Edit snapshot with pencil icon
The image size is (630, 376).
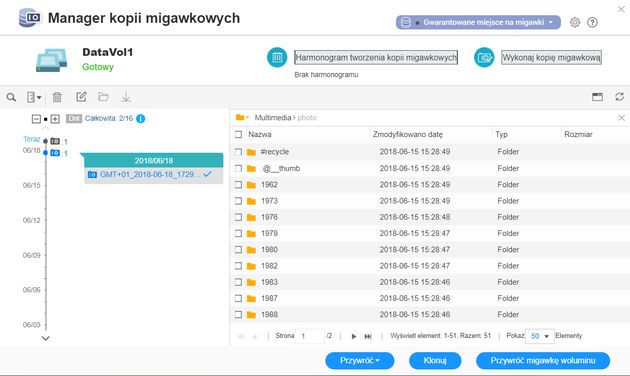coord(81,97)
